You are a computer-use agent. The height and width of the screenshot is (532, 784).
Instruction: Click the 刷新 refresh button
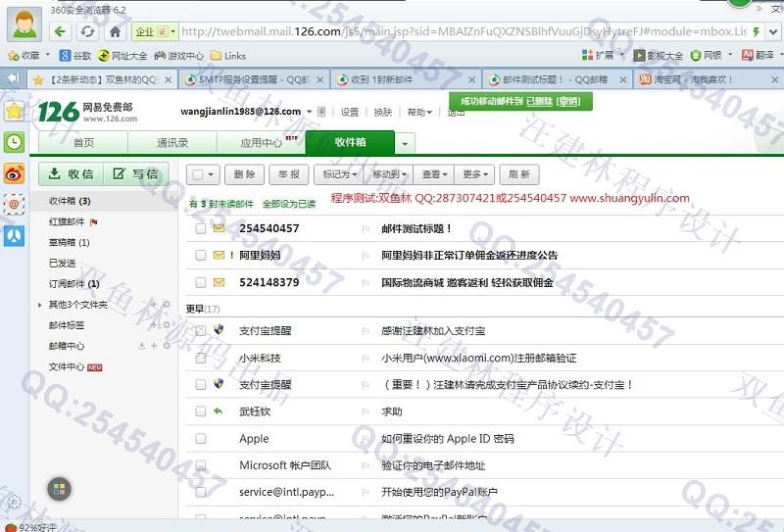tap(519, 174)
